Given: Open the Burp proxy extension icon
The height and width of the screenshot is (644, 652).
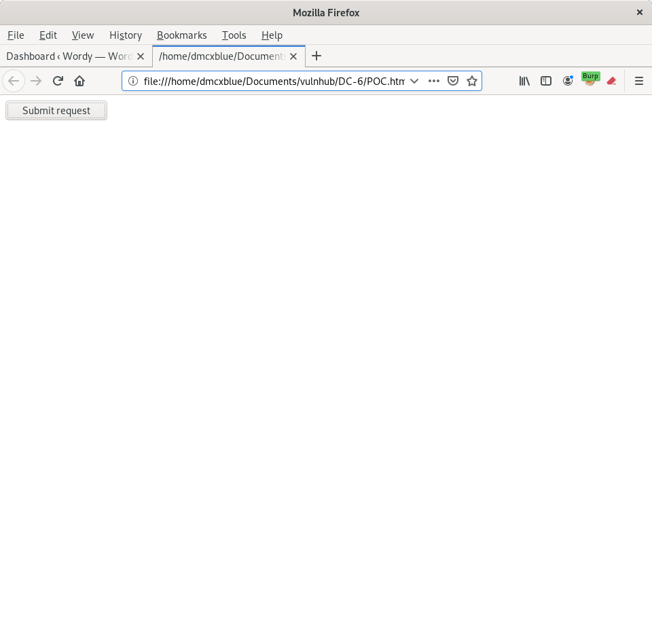Looking at the screenshot, I should [590, 80].
